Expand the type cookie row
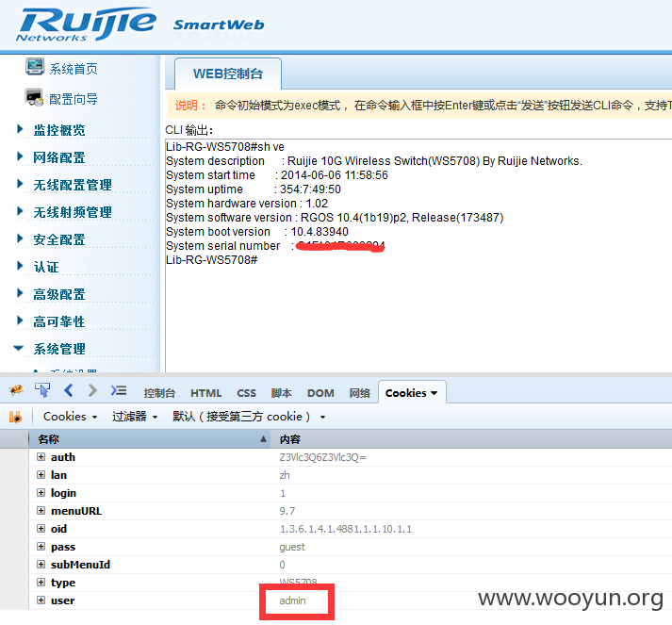This screenshot has height=625, width=672. [41, 583]
